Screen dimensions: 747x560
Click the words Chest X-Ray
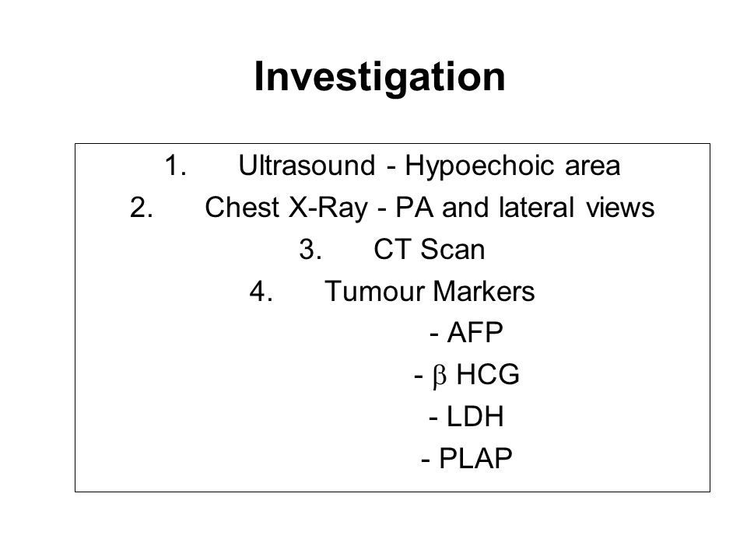pos(287,208)
